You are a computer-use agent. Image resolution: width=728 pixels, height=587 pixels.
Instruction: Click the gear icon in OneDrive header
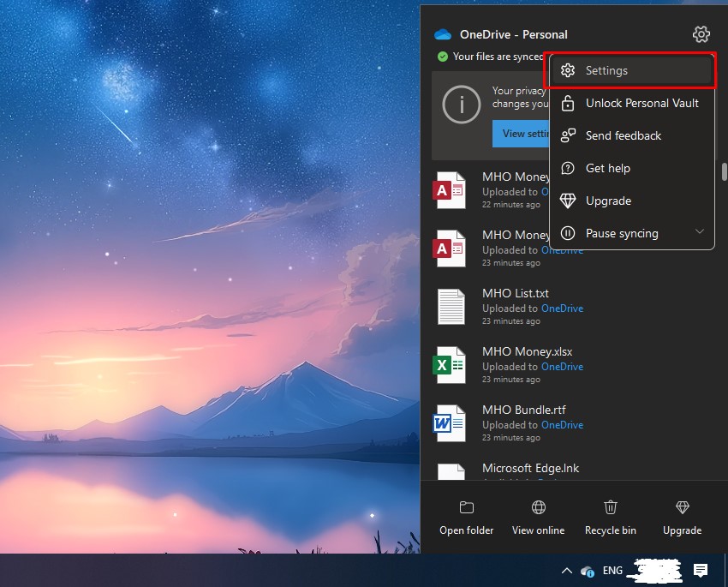coord(701,34)
